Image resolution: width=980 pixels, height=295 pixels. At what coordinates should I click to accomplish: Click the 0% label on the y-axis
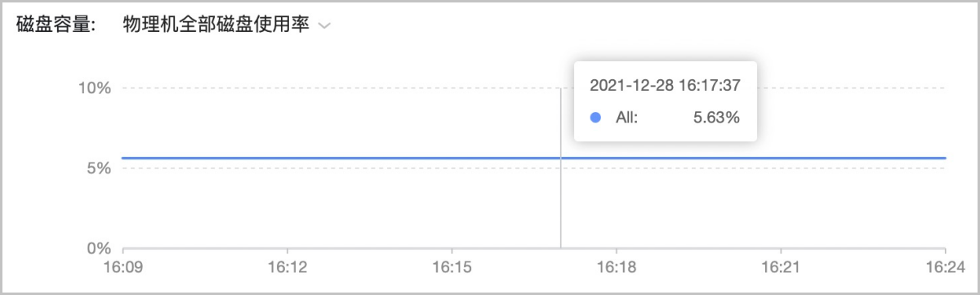tap(98, 248)
